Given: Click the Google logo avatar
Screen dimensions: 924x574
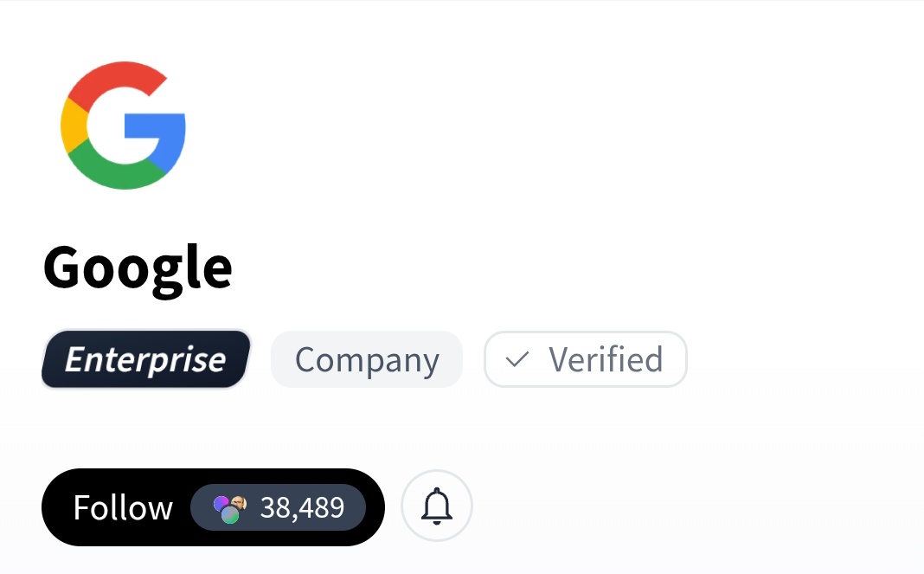Looking at the screenshot, I should pyautogui.click(x=123, y=126).
